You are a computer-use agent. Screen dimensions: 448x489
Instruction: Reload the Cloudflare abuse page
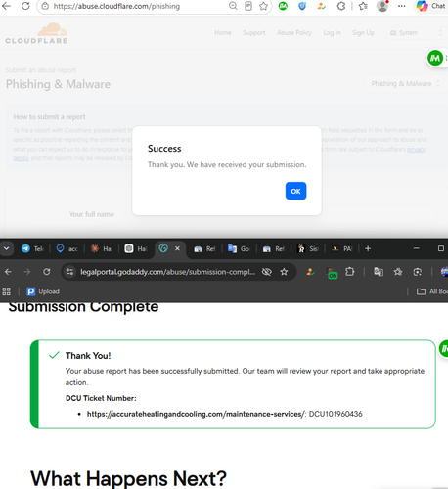coord(25,6)
